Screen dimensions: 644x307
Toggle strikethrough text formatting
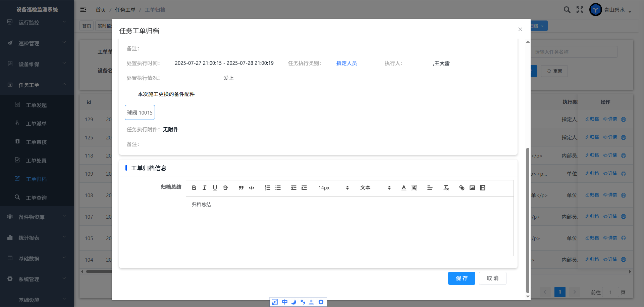225,188
